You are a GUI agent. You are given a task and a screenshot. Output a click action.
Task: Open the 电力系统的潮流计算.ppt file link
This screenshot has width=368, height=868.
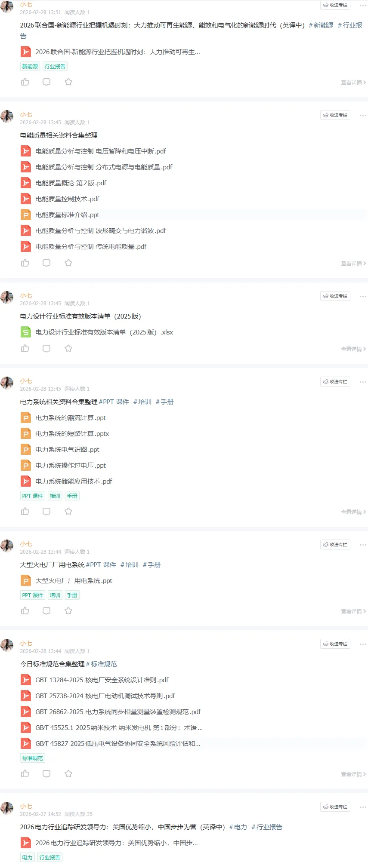(x=71, y=417)
